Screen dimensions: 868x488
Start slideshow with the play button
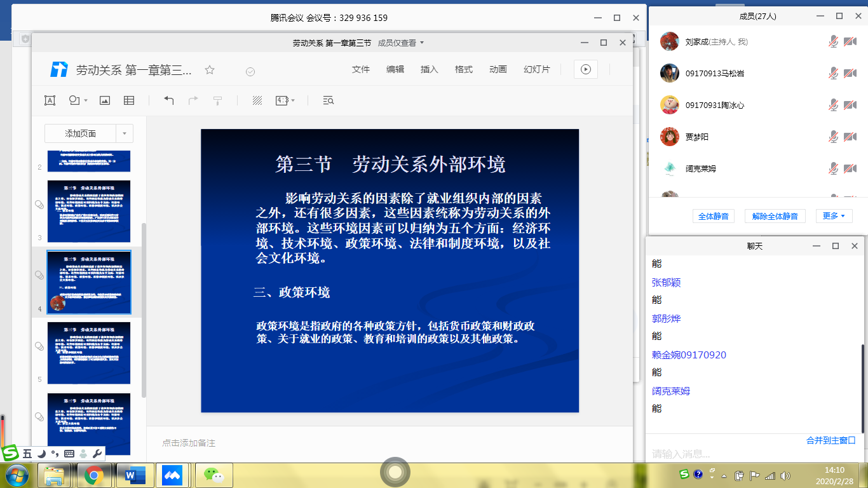pos(585,69)
